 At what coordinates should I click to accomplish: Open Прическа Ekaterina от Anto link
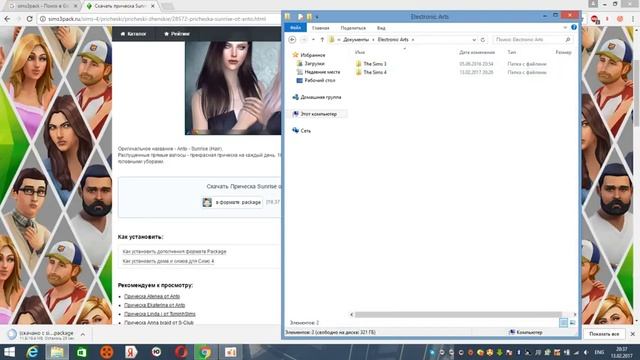pyautogui.click(x=154, y=305)
